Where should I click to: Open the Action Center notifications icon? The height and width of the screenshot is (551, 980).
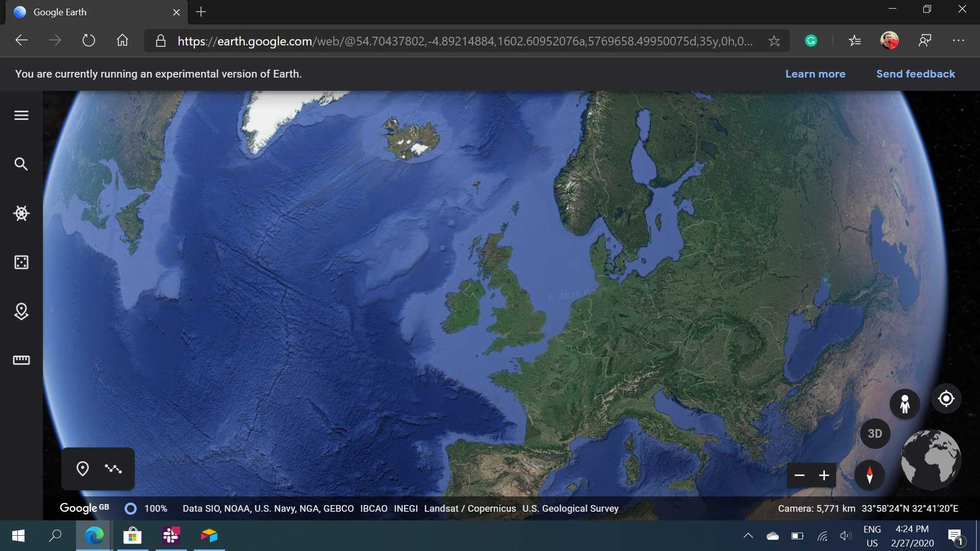pyautogui.click(x=954, y=536)
